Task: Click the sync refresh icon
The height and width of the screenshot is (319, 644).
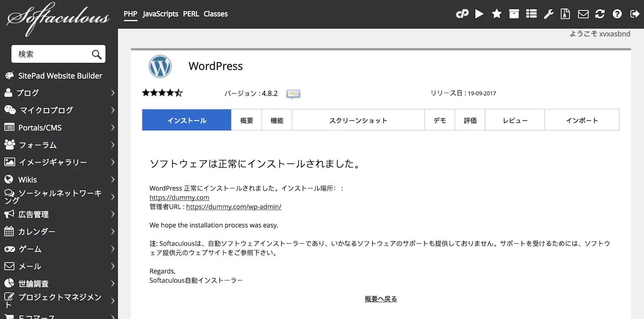Action: click(600, 14)
